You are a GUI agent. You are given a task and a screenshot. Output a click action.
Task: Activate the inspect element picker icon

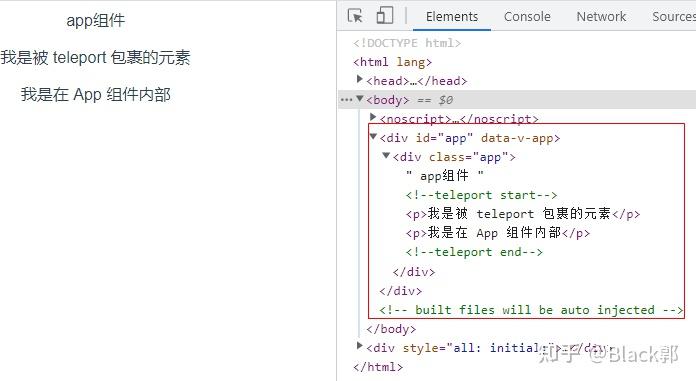[x=355, y=16]
